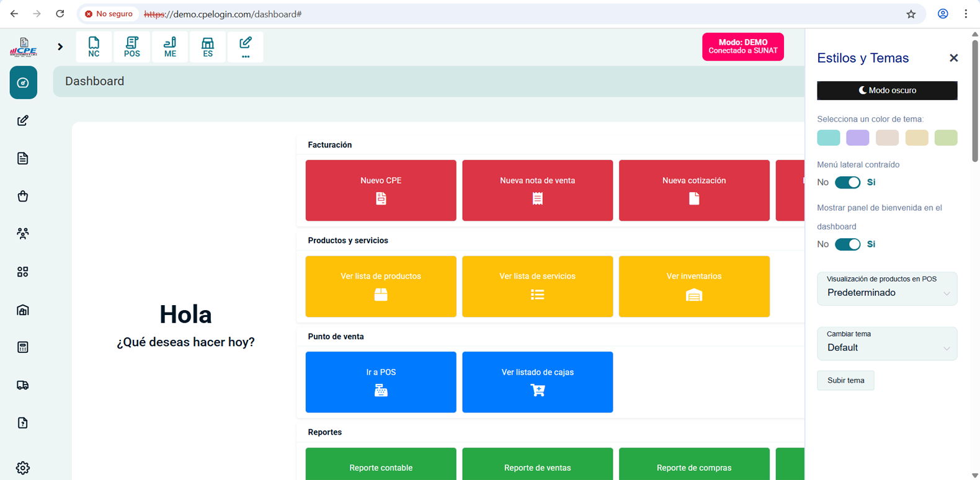
Task: Click the calculator icon in sidebar
Action: point(23,347)
